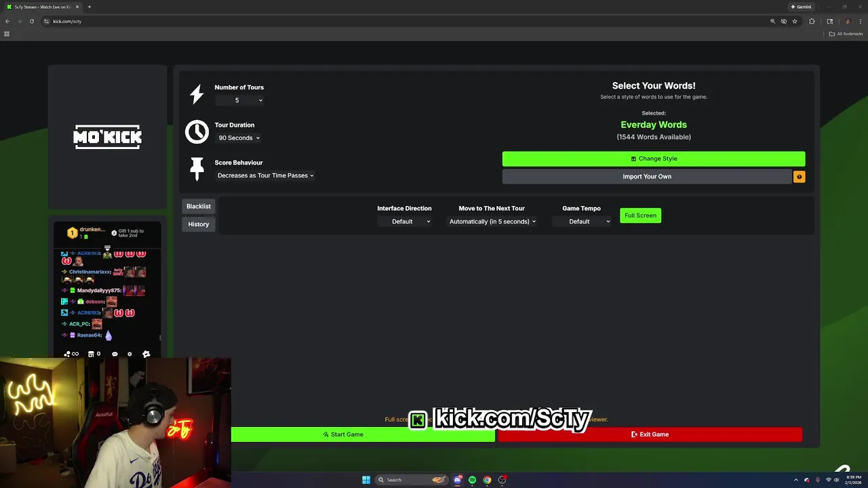Open the Chrome three-dot menu
868x488 pixels.
click(x=860, y=21)
